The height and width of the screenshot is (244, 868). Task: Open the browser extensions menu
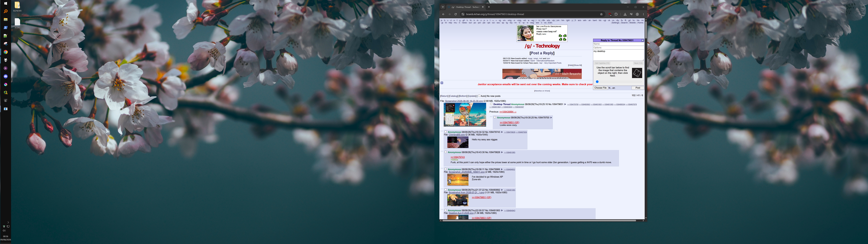pos(616,14)
